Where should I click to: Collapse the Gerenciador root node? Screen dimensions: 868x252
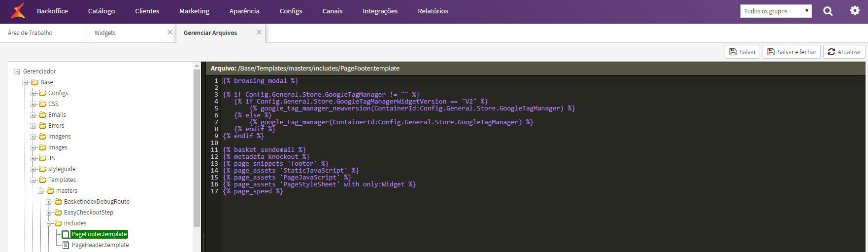click(17, 72)
